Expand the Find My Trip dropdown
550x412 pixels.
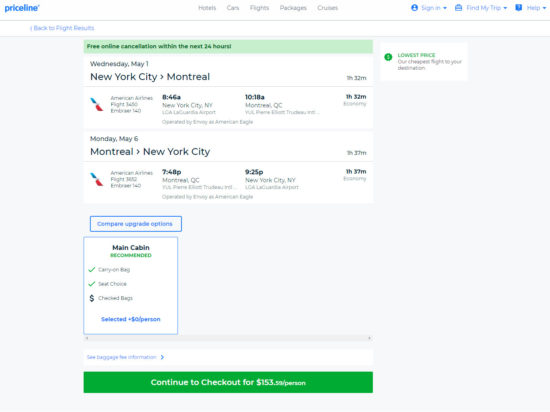click(487, 8)
